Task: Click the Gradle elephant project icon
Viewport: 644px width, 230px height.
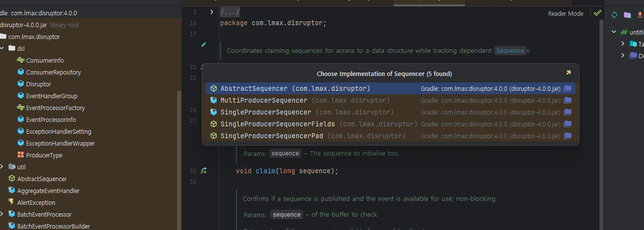Action: (x=624, y=32)
